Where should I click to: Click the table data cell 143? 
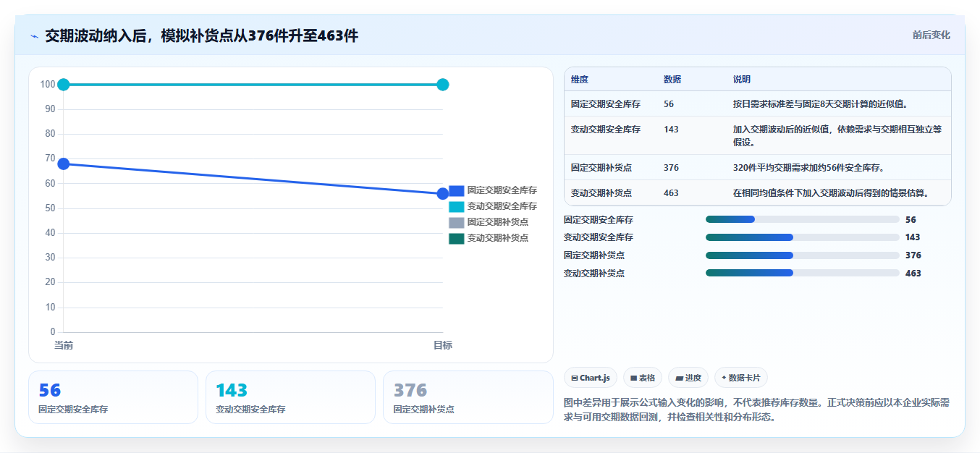(x=671, y=130)
